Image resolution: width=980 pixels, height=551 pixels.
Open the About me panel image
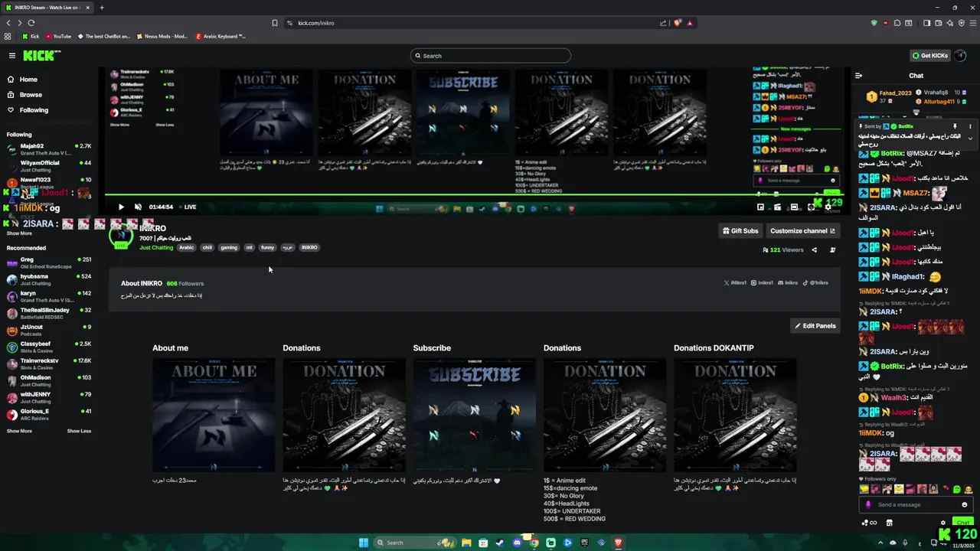(x=214, y=415)
